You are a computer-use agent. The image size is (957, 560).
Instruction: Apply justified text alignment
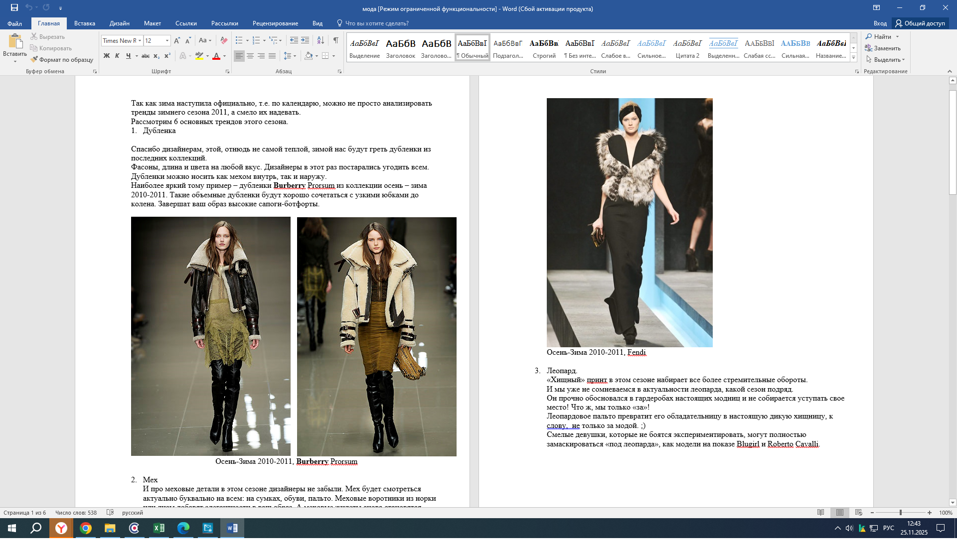tap(272, 56)
